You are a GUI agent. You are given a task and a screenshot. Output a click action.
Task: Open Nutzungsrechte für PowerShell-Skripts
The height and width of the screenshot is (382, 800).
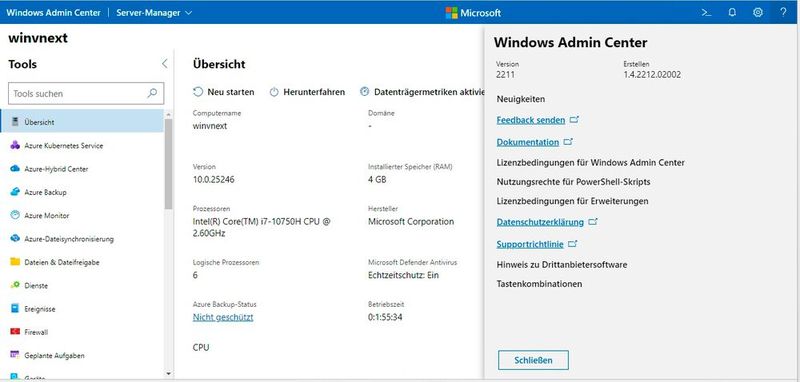click(573, 182)
